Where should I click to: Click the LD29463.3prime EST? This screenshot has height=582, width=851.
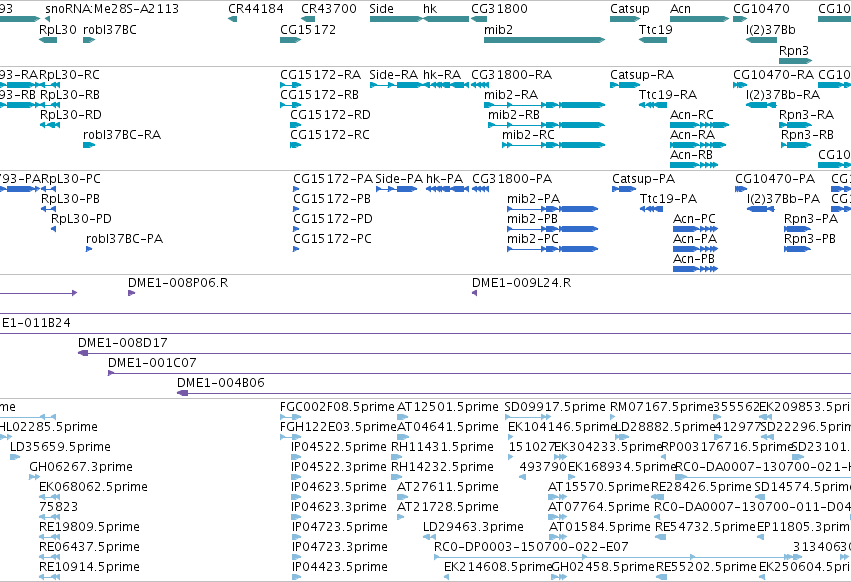coord(429,537)
